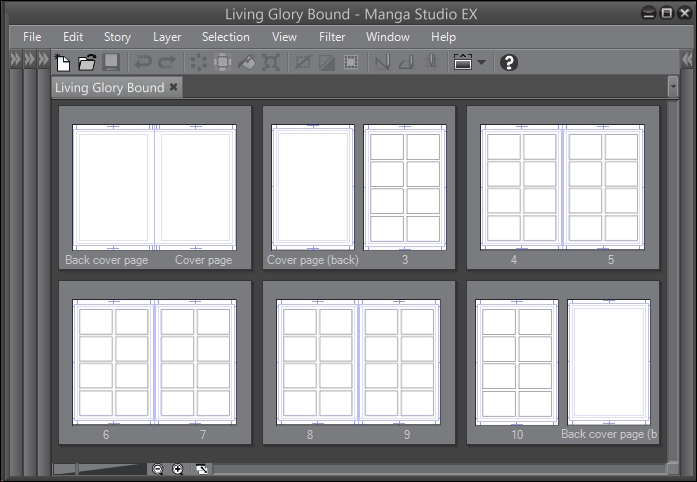697x482 pixels.
Task: Open the Filter menu
Action: (x=332, y=37)
